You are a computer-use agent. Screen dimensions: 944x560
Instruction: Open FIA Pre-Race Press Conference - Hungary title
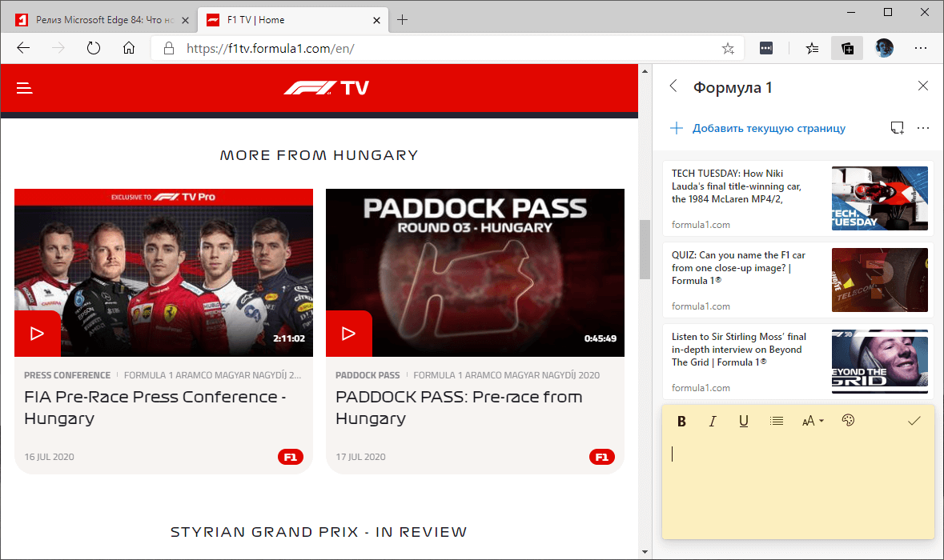[155, 408]
